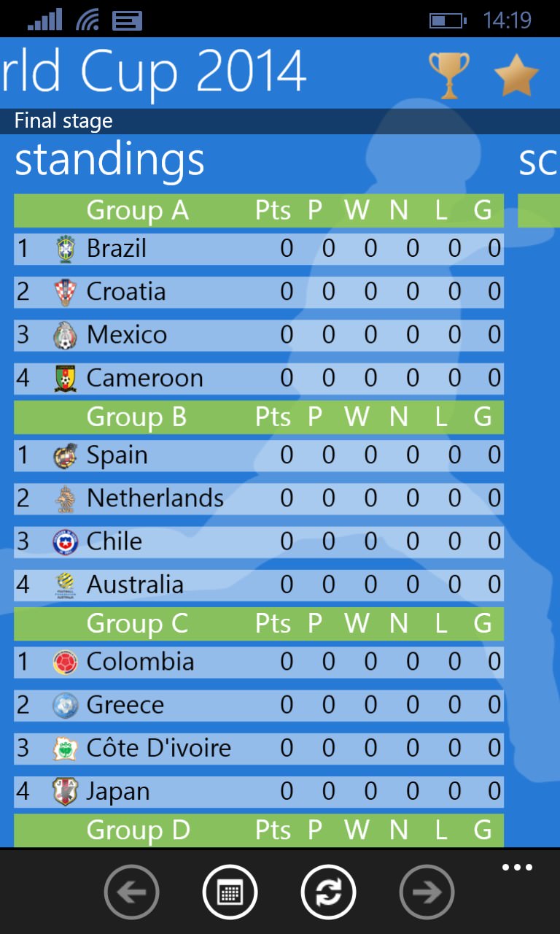The width and height of the screenshot is (560, 934).
Task: Select the Japan row in Group C
Action: pyautogui.click(x=259, y=792)
